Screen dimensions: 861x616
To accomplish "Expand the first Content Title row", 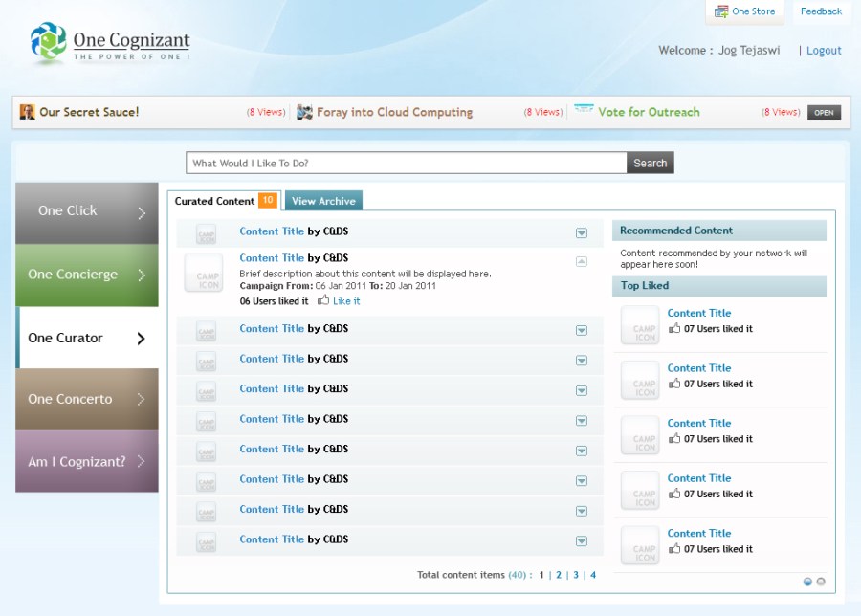I will point(581,232).
